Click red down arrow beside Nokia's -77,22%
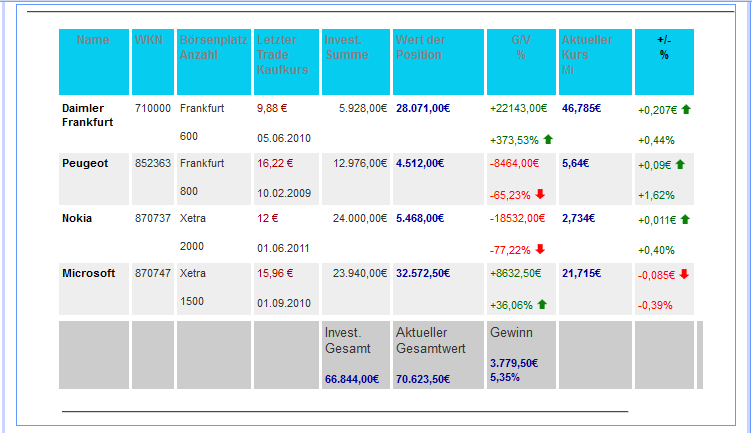This screenshot has width=752, height=433. click(x=540, y=249)
